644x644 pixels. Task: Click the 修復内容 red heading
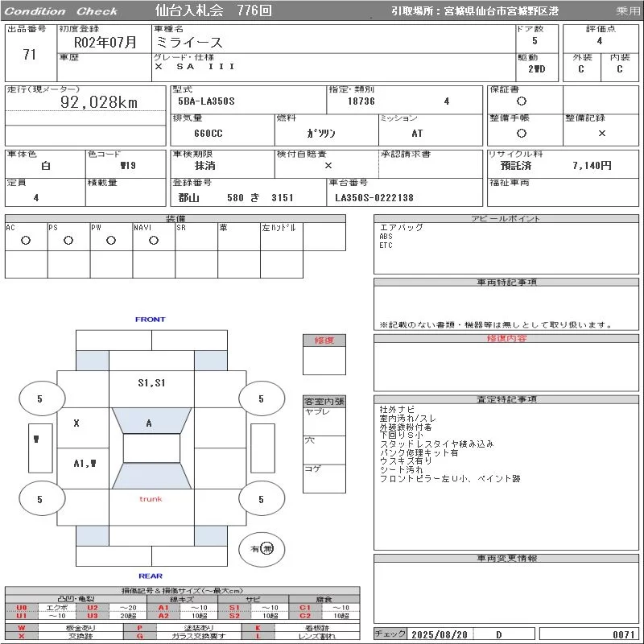506,339
